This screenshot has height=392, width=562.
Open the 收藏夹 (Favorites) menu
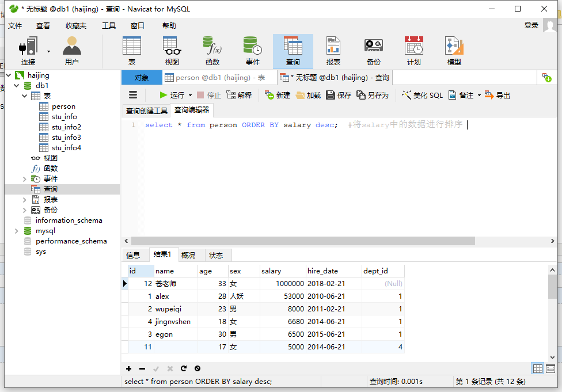[76, 25]
